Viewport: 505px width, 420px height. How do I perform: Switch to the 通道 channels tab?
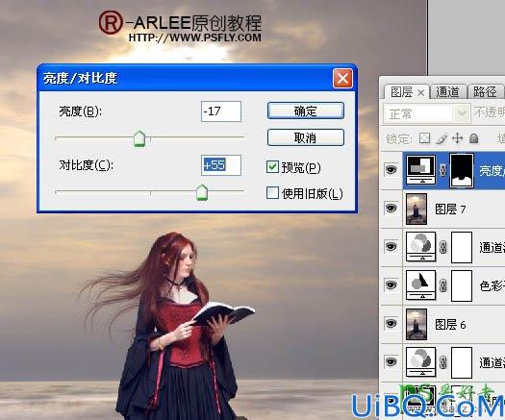tap(447, 92)
